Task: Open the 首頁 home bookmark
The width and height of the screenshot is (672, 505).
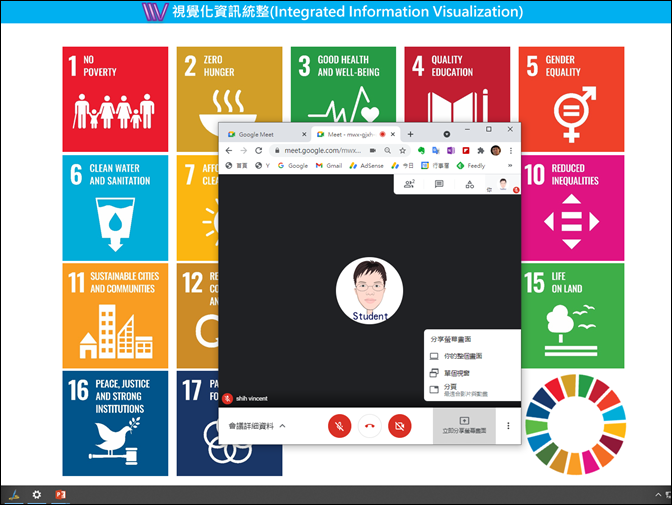Action: pos(236,165)
